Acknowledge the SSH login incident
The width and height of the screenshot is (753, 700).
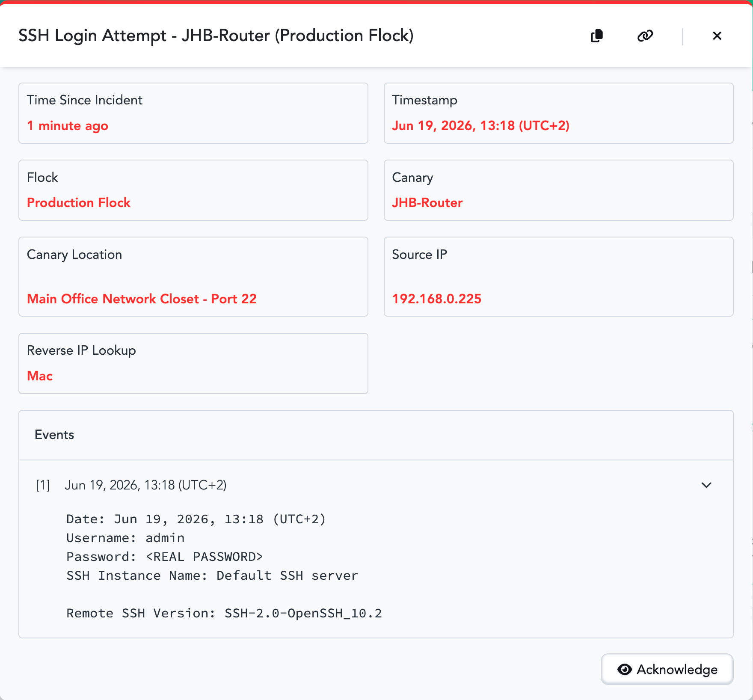(667, 669)
